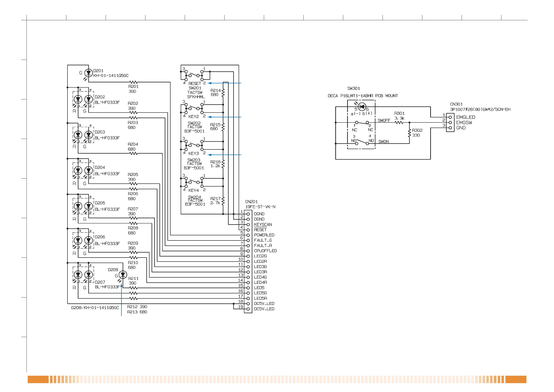Click the R214 680 resistor symbol
This screenshot has height=392, width=554.
pos(223,93)
